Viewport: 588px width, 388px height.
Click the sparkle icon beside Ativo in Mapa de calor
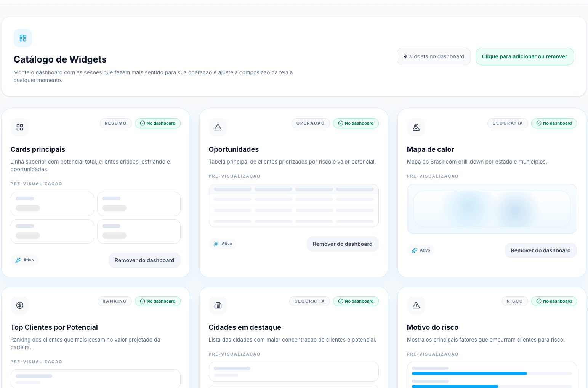point(414,250)
